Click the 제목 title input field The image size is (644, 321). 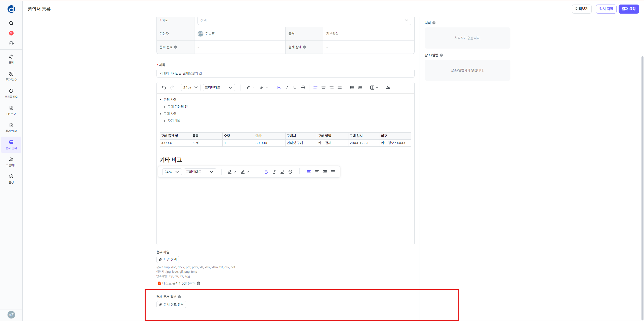(285, 73)
